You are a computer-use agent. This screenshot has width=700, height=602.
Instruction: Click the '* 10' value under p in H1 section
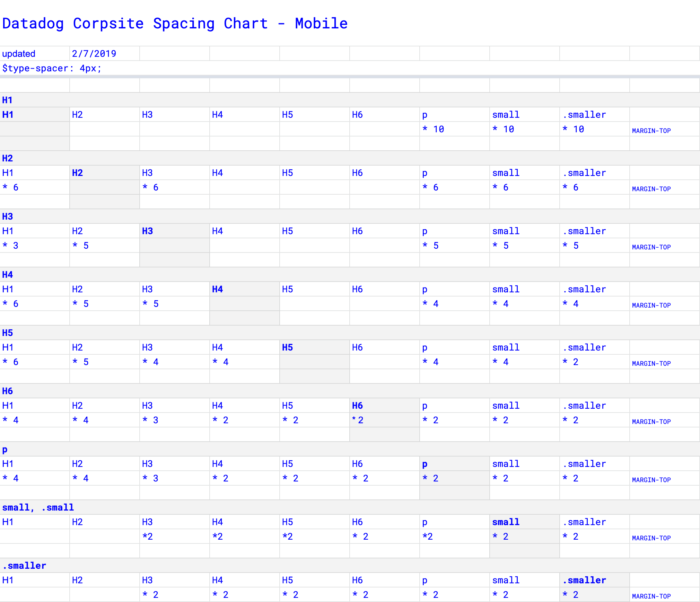click(433, 129)
